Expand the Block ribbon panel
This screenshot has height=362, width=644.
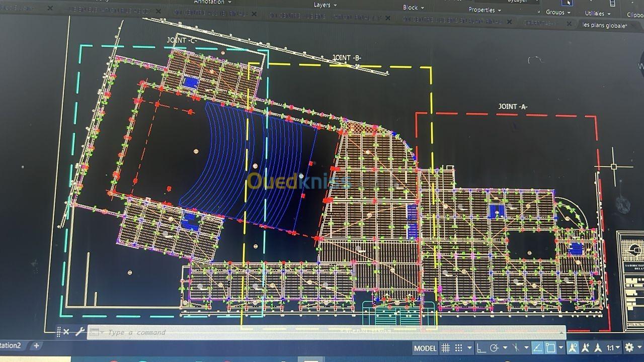[414, 8]
